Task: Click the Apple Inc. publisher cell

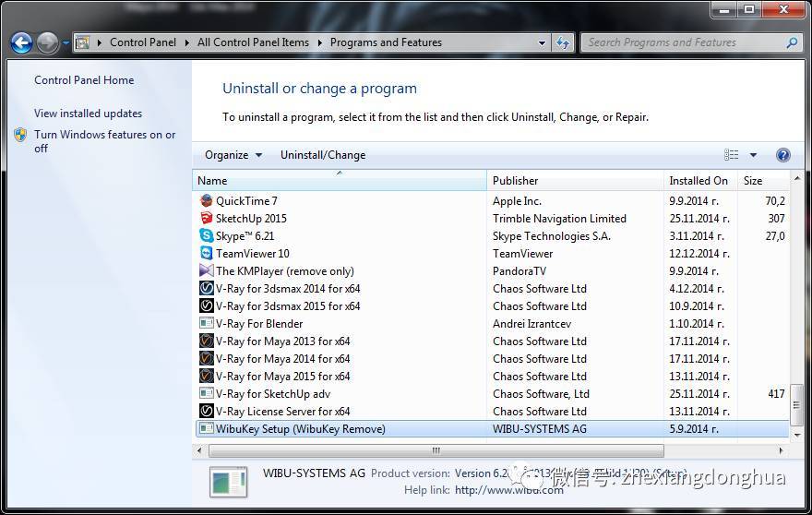Action: [x=517, y=200]
